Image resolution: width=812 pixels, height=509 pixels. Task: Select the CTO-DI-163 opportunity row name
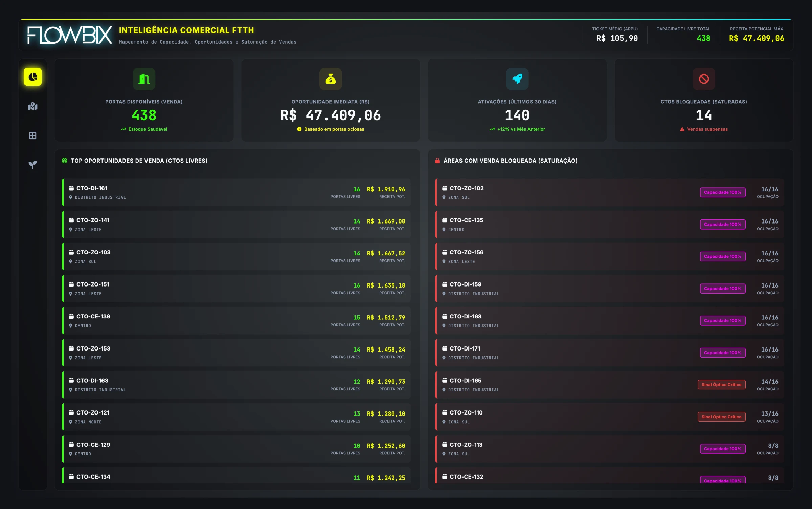click(92, 381)
